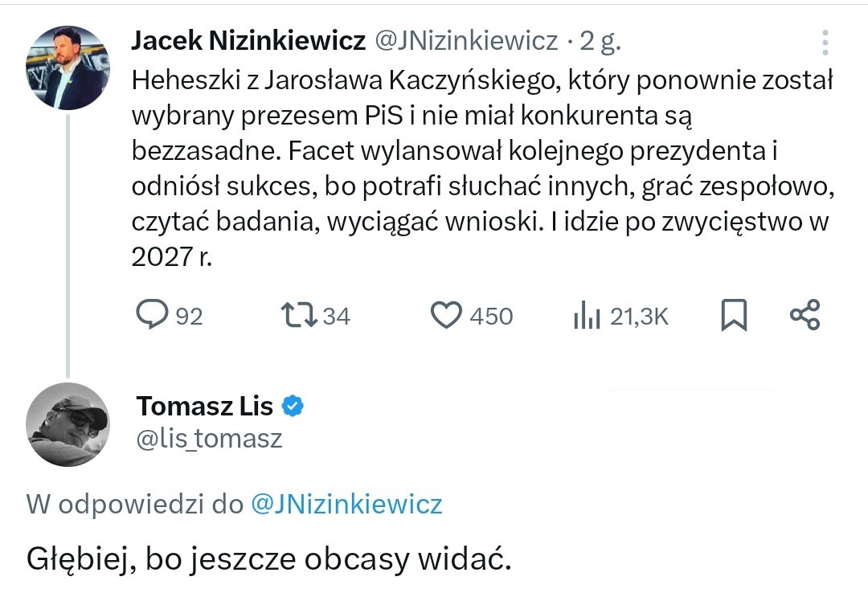This screenshot has width=868, height=589.
Task: Click the Tomasz Lis display name
Action: coord(205,407)
